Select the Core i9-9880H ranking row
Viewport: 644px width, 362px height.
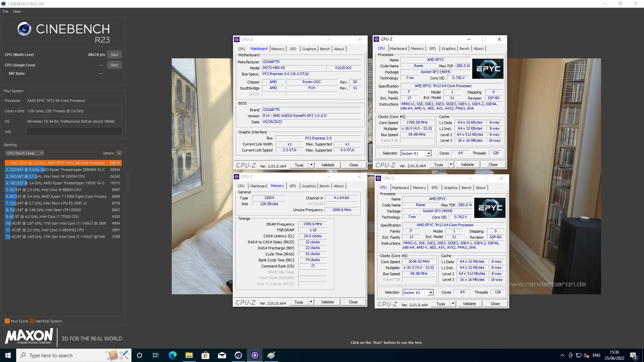pyautogui.click(x=63, y=190)
